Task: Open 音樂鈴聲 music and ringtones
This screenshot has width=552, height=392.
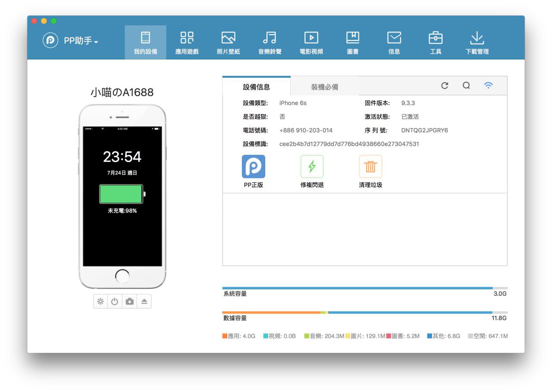Action: [x=270, y=43]
